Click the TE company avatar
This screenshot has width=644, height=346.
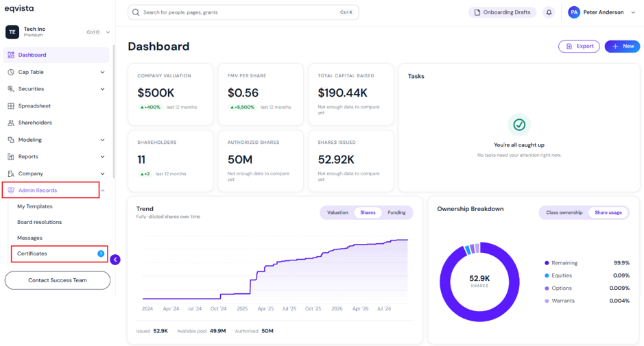point(12,32)
